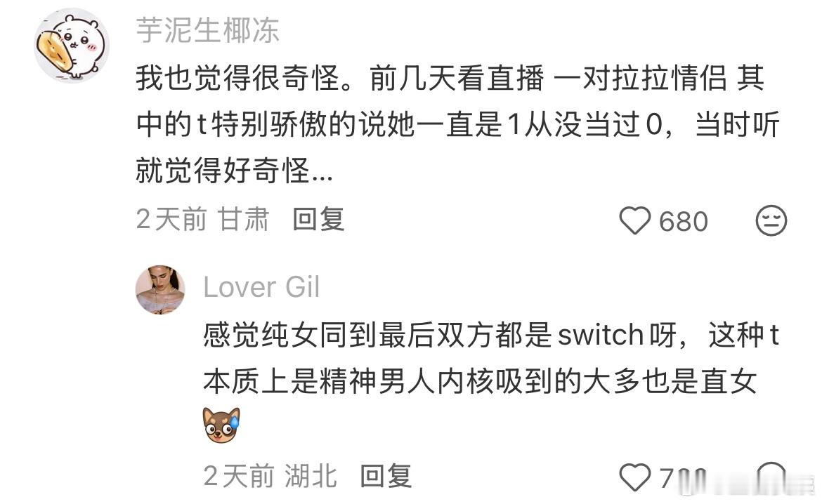Screen dimensions: 822x504
Task: Open Lover Gil's profile avatar
Action: (160, 290)
